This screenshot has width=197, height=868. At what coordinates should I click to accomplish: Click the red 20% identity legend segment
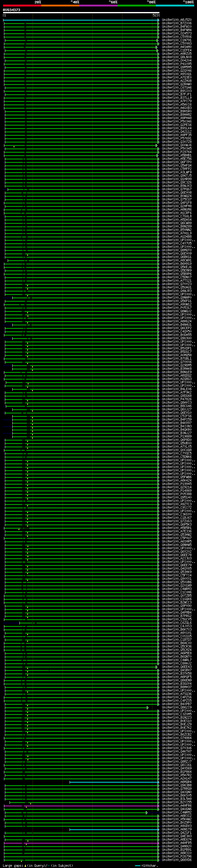(x=22, y=6)
